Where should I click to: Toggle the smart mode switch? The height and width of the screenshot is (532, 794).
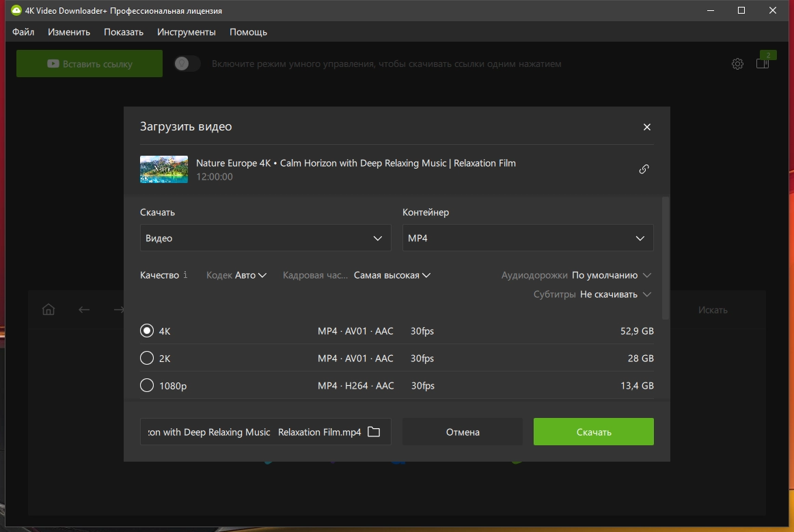pyautogui.click(x=187, y=64)
